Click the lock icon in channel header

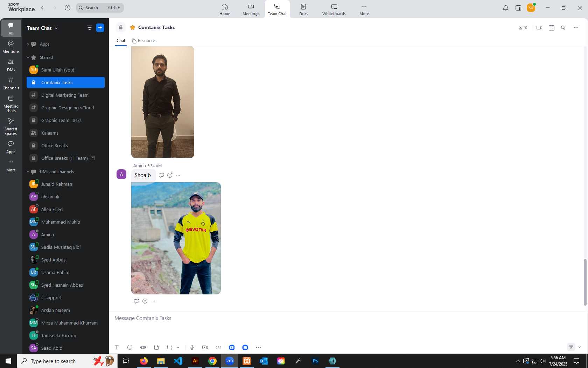pyautogui.click(x=121, y=27)
